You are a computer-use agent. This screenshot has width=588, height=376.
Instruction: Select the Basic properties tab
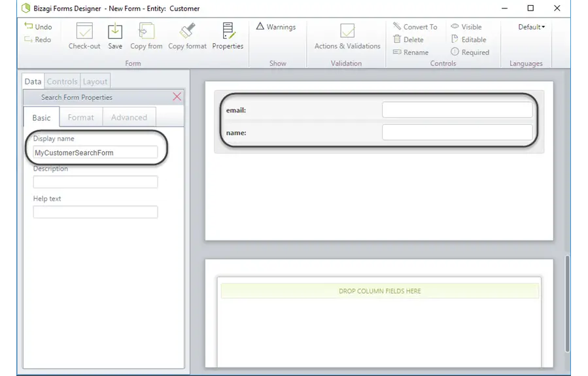tap(41, 118)
